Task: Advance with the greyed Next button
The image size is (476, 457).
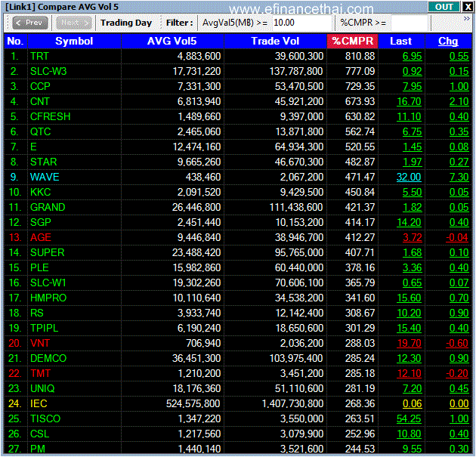Action: pyautogui.click(x=74, y=23)
